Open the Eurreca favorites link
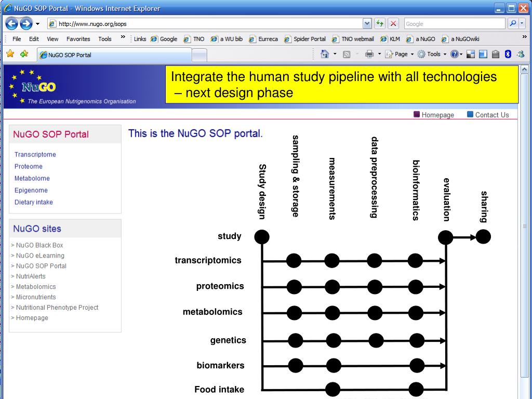Screen dimensions: 532x399 click(263, 39)
